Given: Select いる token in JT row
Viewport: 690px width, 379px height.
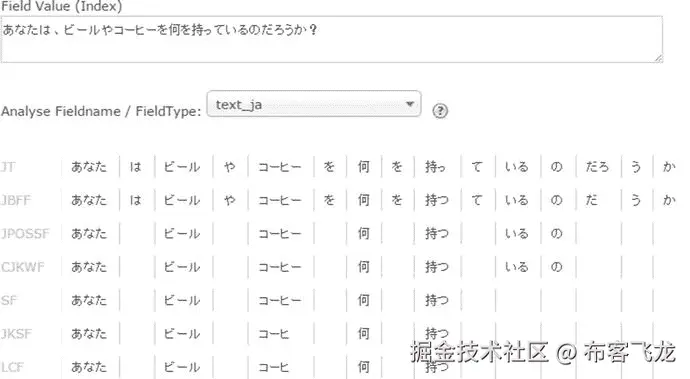Looking at the screenshot, I should 517,167.
